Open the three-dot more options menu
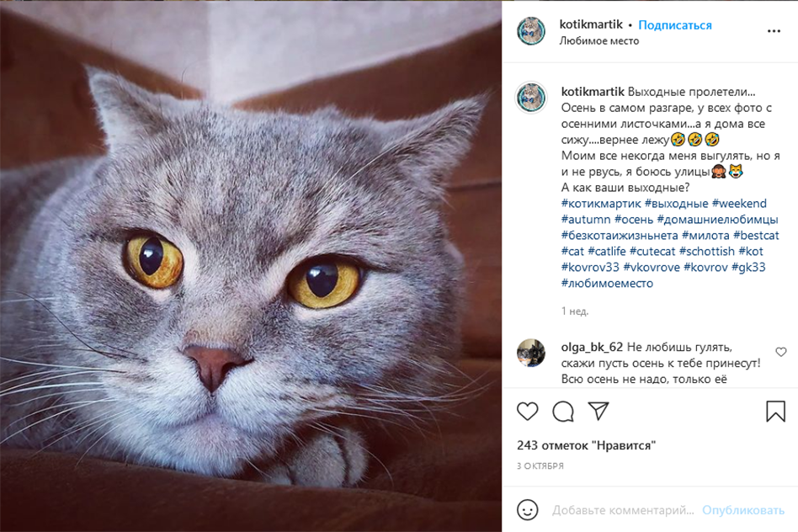This screenshot has width=798, height=532. [774, 32]
